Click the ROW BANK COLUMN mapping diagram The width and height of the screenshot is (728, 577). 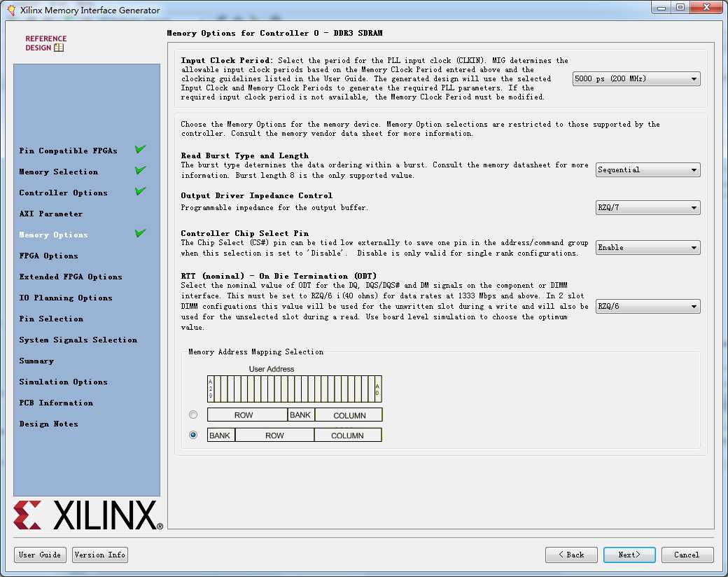pyautogui.click(x=295, y=415)
